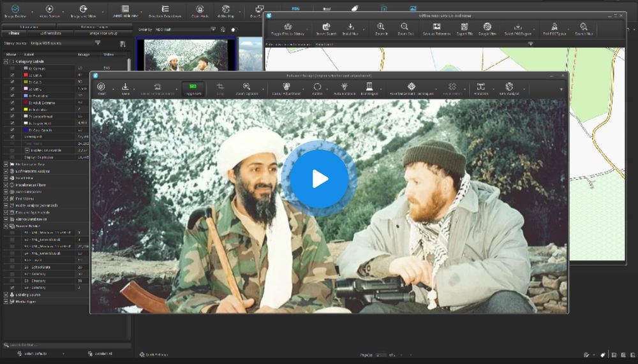
Task: Open Video Review mode in main toolbar
Action: coord(49,11)
